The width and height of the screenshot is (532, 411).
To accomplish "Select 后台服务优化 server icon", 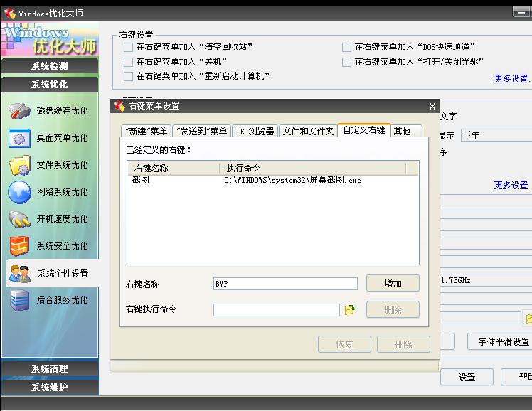I will pyautogui.click(x=19, y=300).
